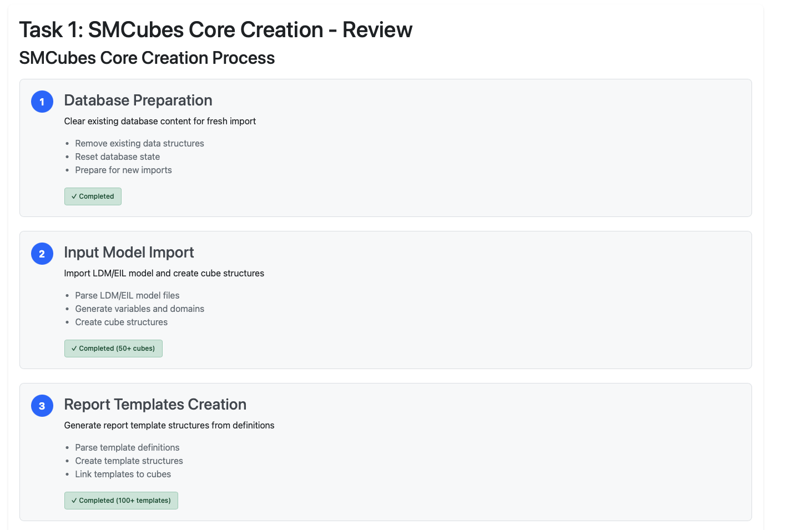Click the step 2 number circle

42,254
